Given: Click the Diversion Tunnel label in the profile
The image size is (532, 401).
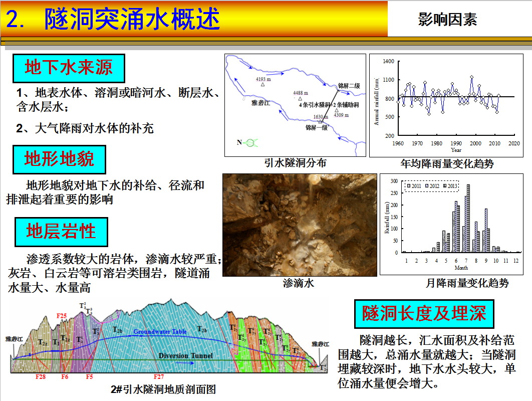Looking at the screenshot, I should tap(185, 355).
